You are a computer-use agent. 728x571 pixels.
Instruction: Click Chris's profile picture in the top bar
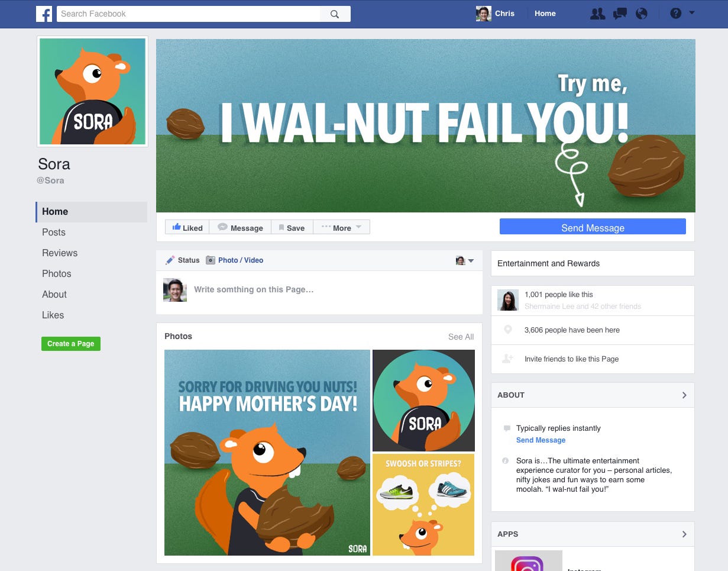[x=484, y=14]
